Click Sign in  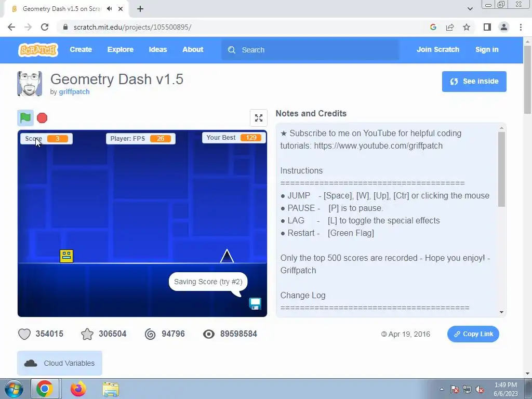[486, 49]
